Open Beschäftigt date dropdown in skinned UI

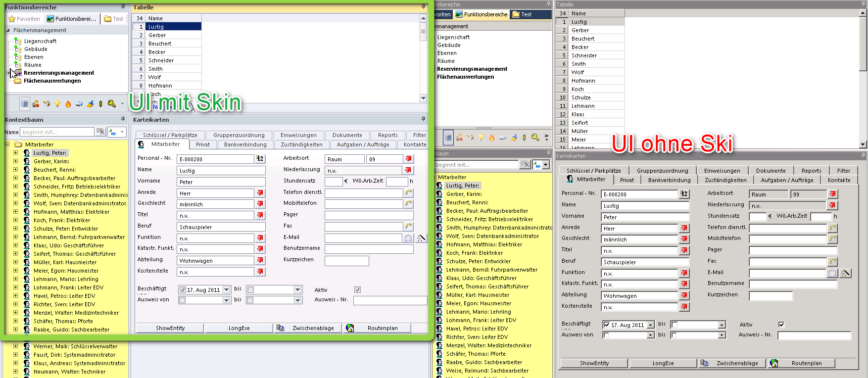coord(227,290)
